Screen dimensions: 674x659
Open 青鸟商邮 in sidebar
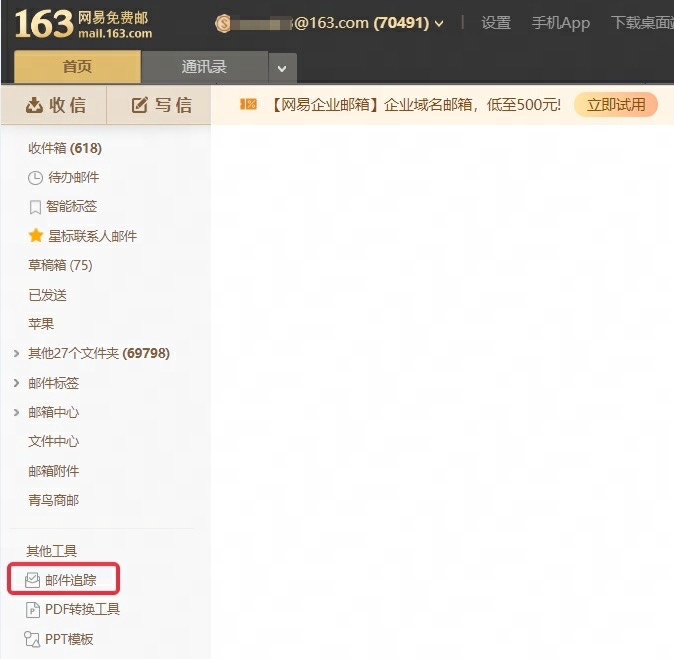(x=54, y=500)
